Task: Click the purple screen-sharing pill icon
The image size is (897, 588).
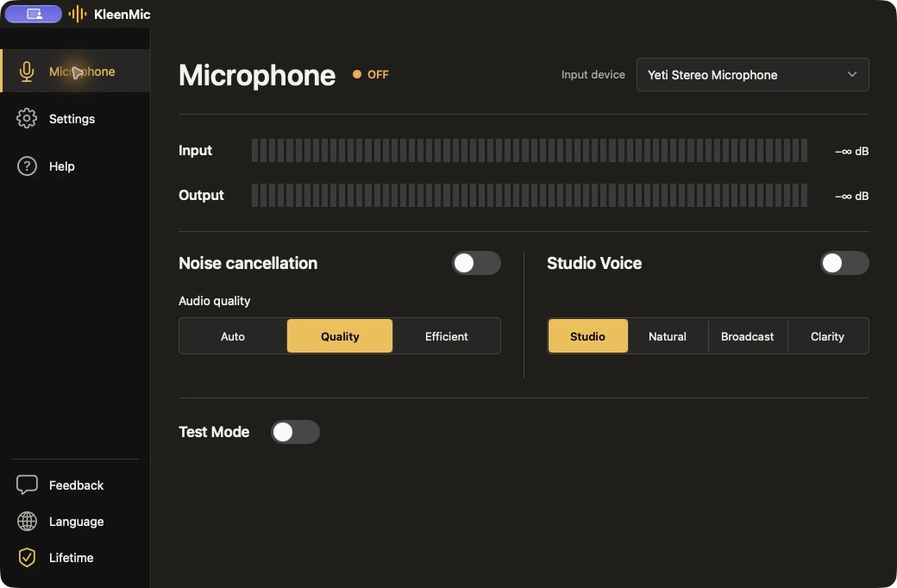Action: pyautogui.click(x=33, y=14)
